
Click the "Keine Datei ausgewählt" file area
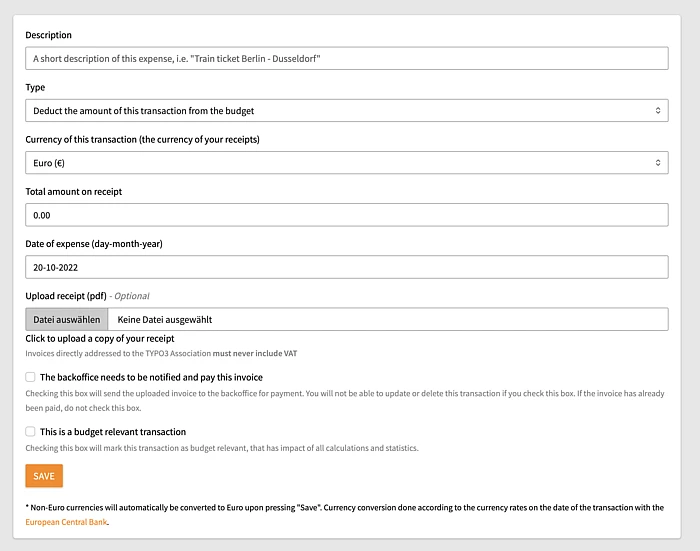(x=386, y=320)
